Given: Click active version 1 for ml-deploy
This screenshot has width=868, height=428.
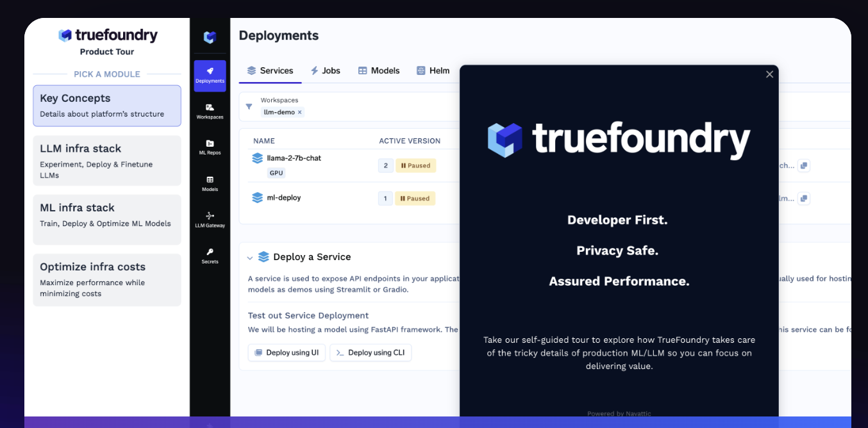Looking at the screenshot, I should [385, 199].
